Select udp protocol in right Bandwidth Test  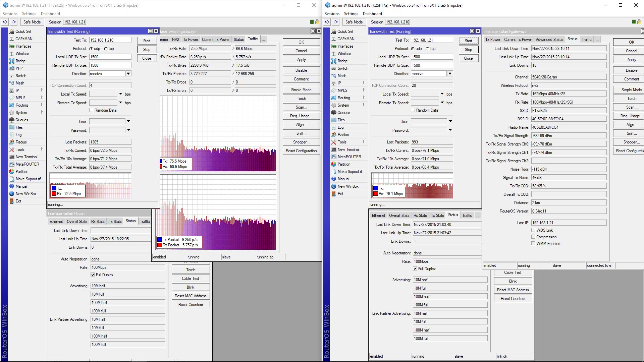[413, 49]
